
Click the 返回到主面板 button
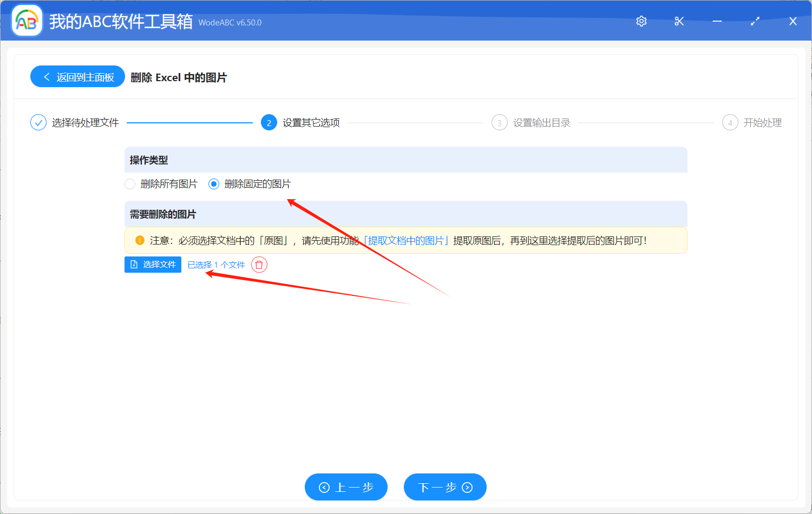[77, 76]
